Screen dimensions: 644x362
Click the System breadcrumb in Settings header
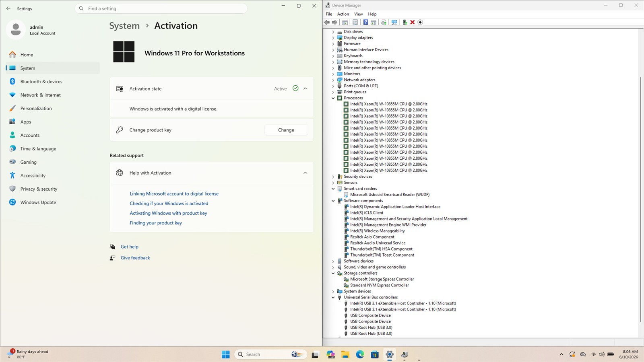pos(124,26)
